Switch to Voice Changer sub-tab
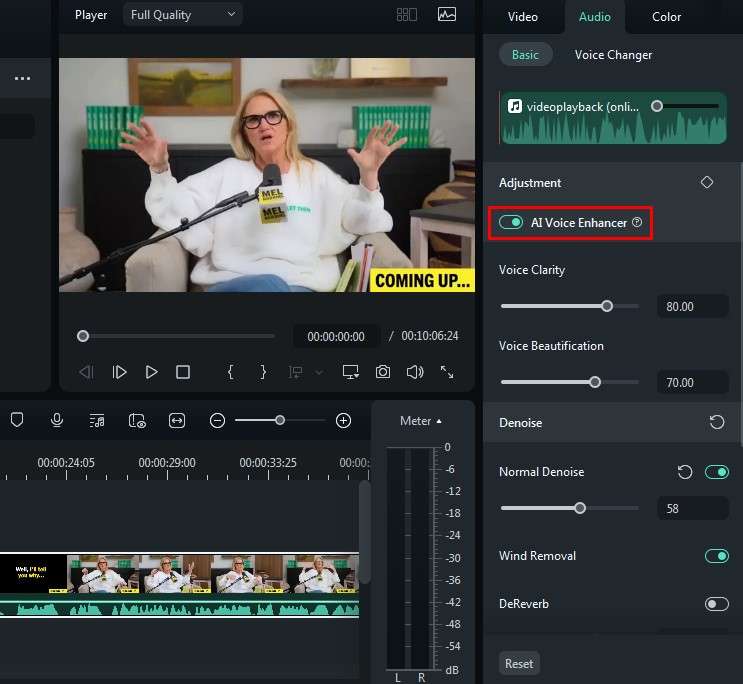Image resolution: width=743 pixels, height=684 pixels. (x=613, y=55)
